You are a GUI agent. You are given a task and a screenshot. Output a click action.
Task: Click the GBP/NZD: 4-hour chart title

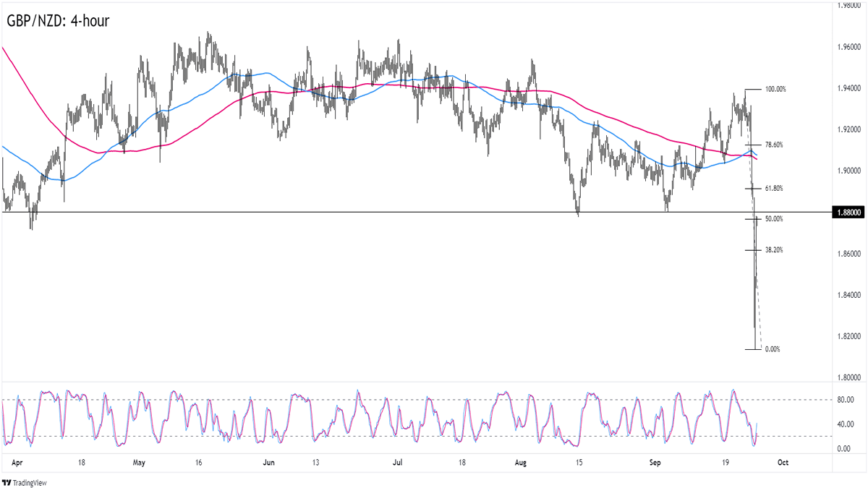57,21
